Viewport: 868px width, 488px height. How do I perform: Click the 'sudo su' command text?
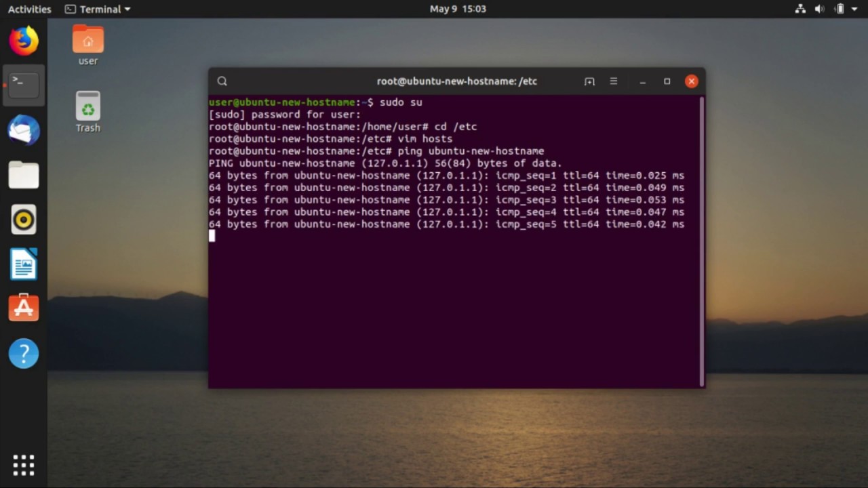(401, 102)
